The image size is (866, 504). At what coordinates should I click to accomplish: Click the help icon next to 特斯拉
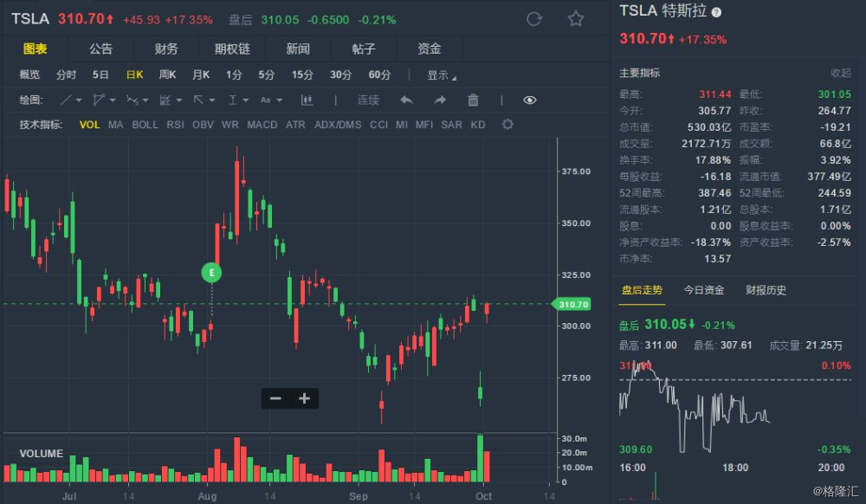coord(716,12)
